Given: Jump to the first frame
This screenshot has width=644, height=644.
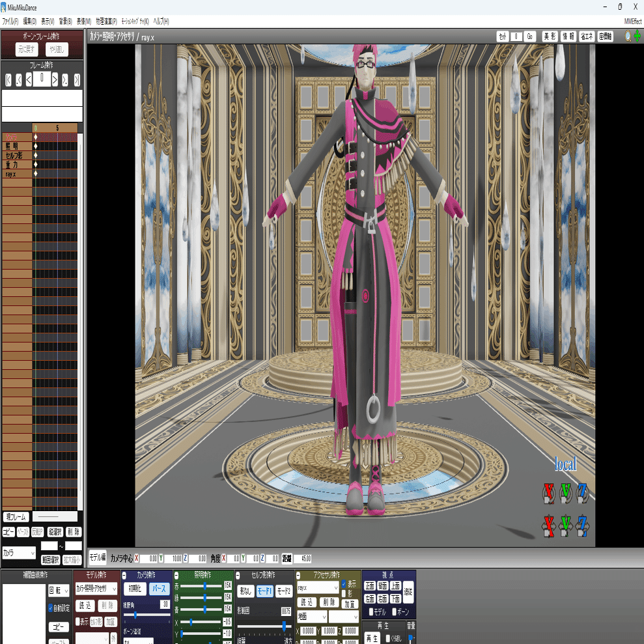Looking at the screenshot, I should pos(8,80).
